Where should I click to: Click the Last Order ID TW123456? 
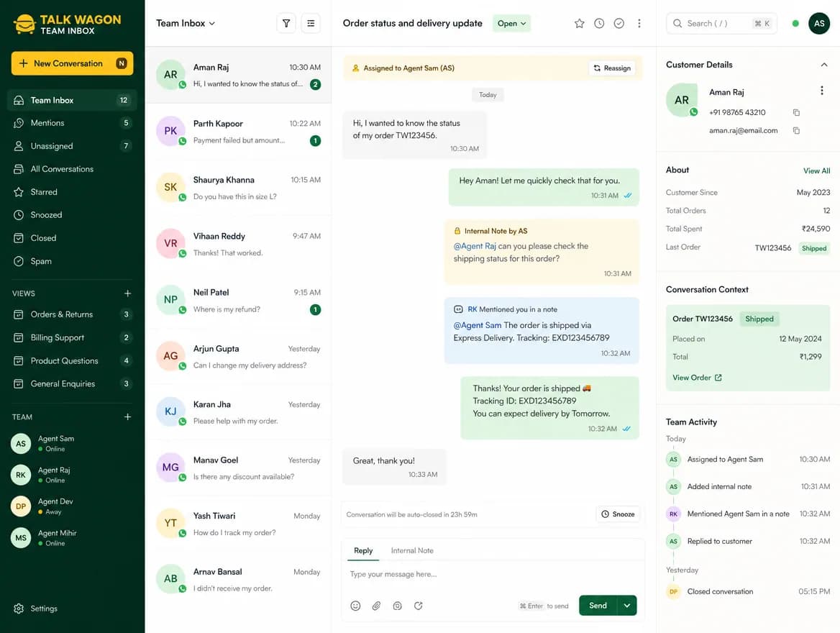coord(772,248)
